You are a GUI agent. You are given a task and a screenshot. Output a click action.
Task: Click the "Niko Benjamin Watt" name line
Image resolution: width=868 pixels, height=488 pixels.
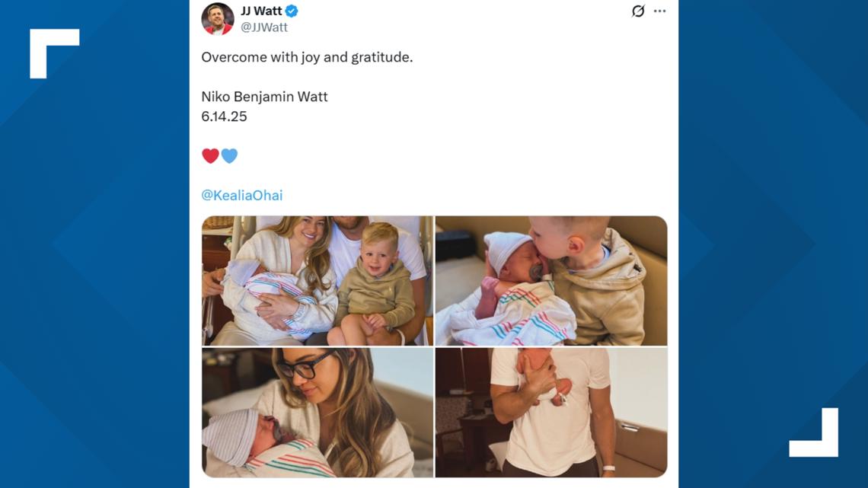coord(264,97)
